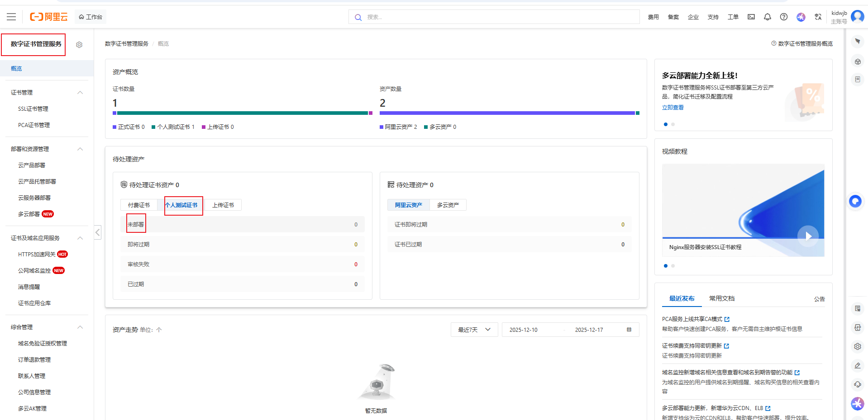Open the 数字证书管理服务概览 help link

(802, 44)
